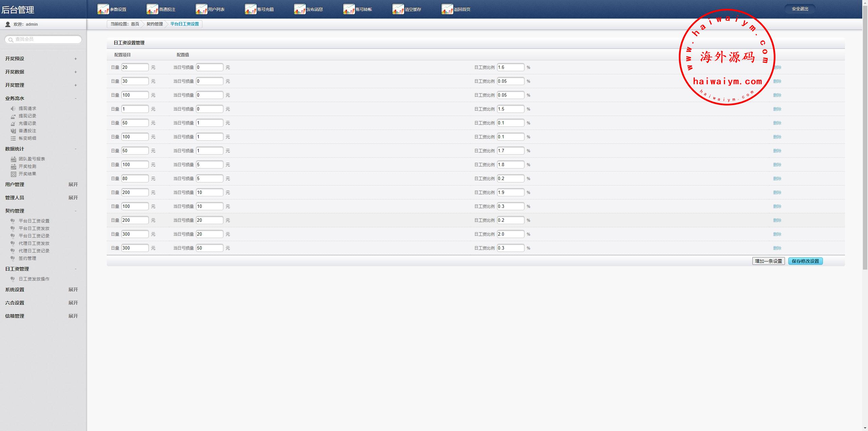868x431 pixels.
Task: Open the 发布消息 toolbar icon
Action: [300, 9]
